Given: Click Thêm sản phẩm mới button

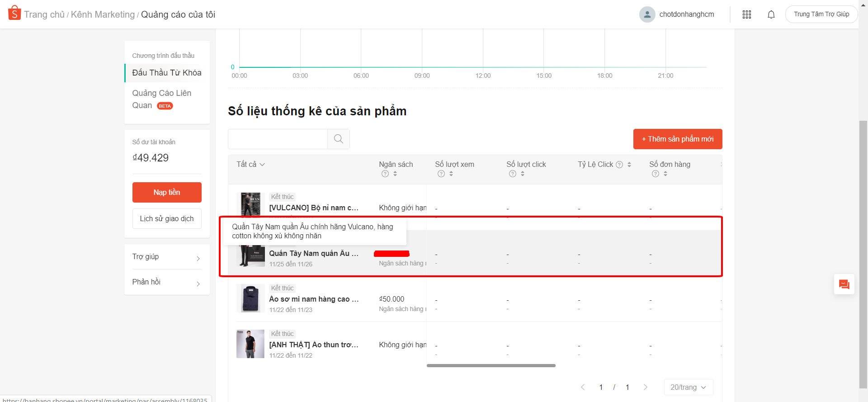Looking at the screenshot, I should (677, 139).
